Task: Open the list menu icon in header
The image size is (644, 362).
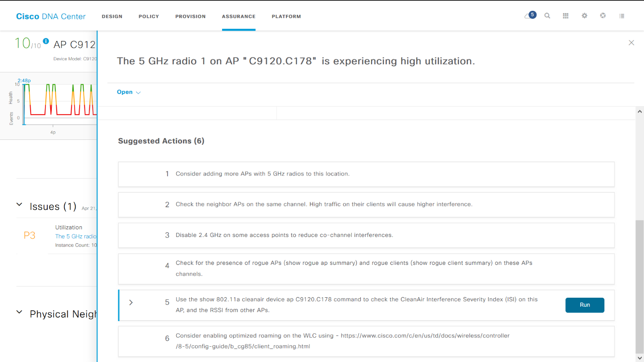Action: coord(622,16)
